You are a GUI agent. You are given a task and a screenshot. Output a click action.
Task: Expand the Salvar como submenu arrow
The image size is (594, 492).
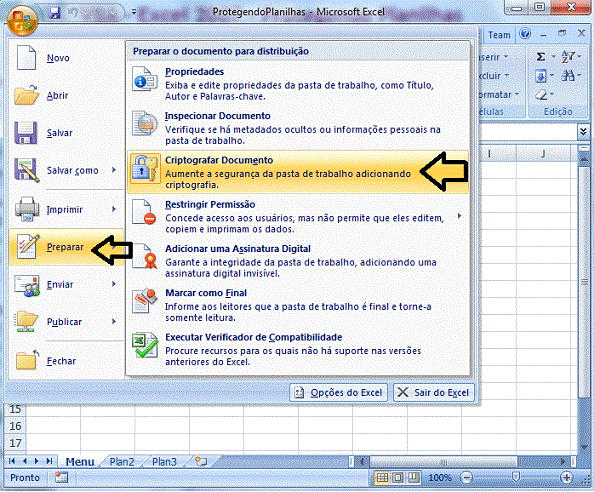114,170
